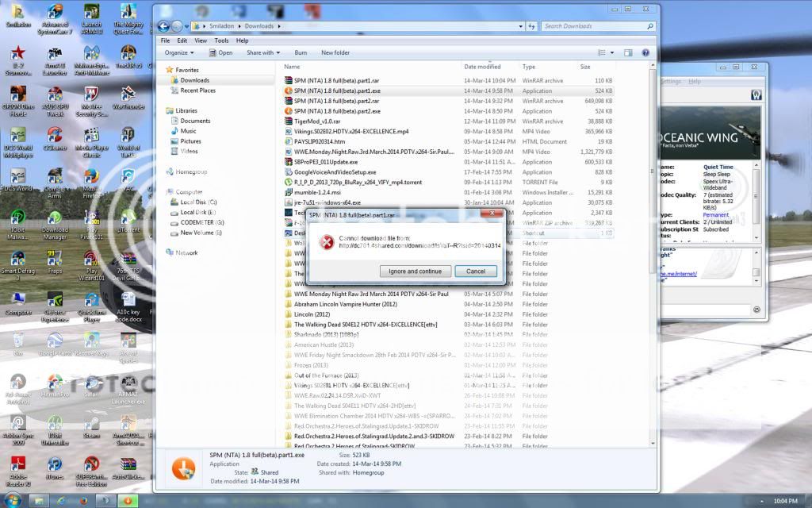Open the view options dropdown arrow

click(612, 53)
